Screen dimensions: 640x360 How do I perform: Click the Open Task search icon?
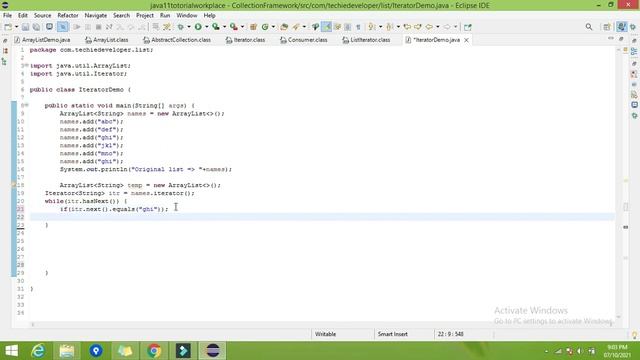coord(296,27)
